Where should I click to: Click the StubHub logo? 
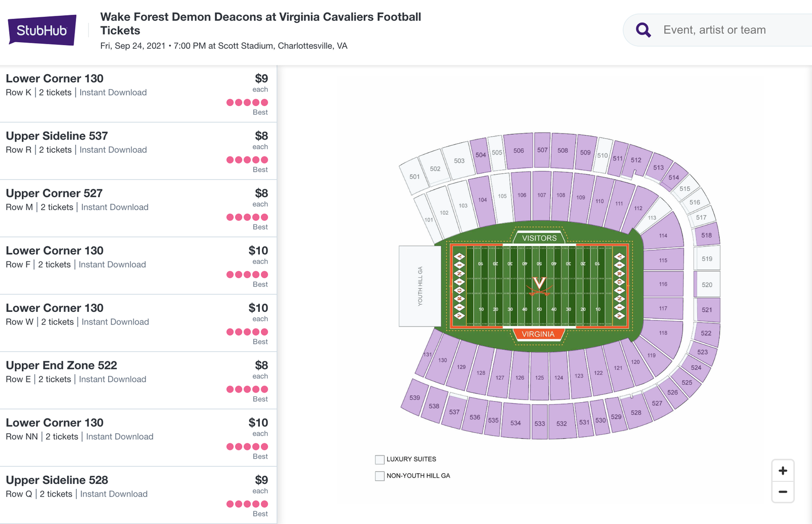[42, 30]
